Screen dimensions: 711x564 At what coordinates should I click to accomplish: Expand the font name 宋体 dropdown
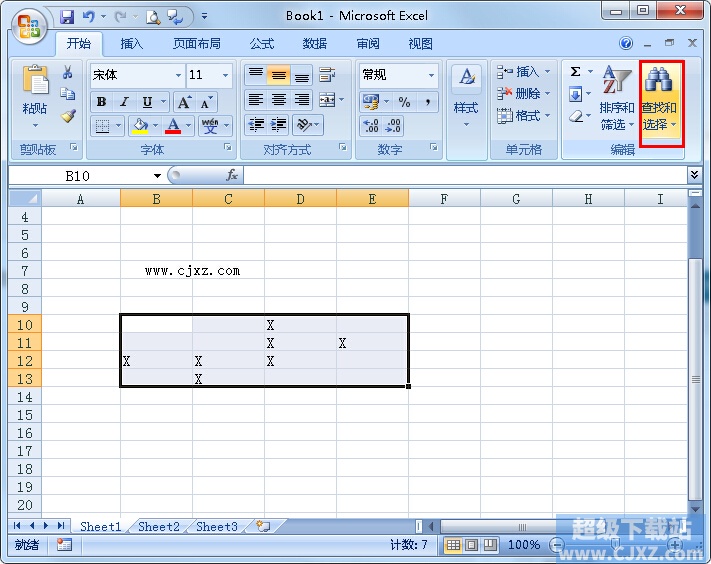click(179, 75)
